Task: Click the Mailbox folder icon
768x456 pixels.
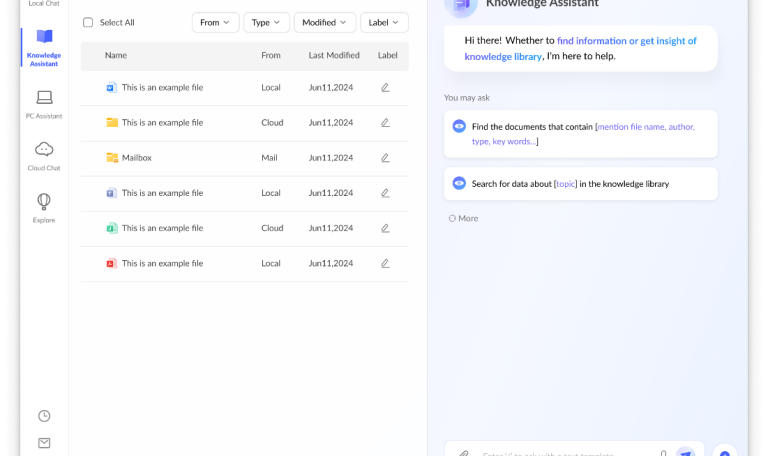Action: 112,158
